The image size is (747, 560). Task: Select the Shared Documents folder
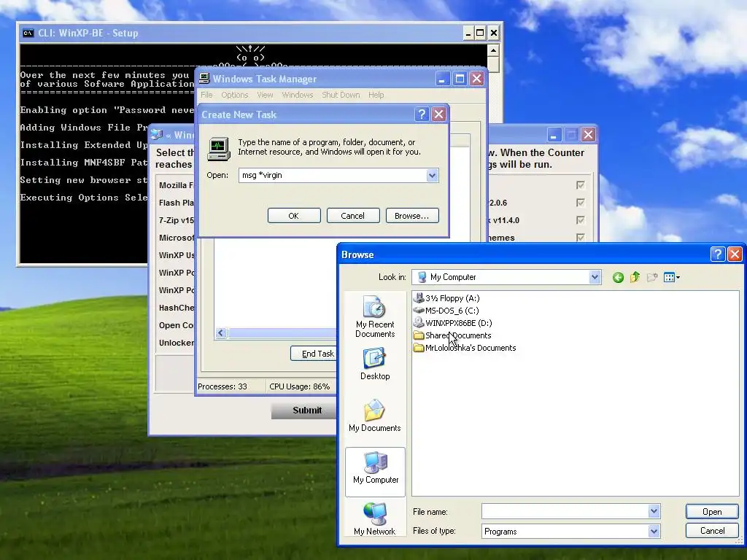[x=452, y=335]
